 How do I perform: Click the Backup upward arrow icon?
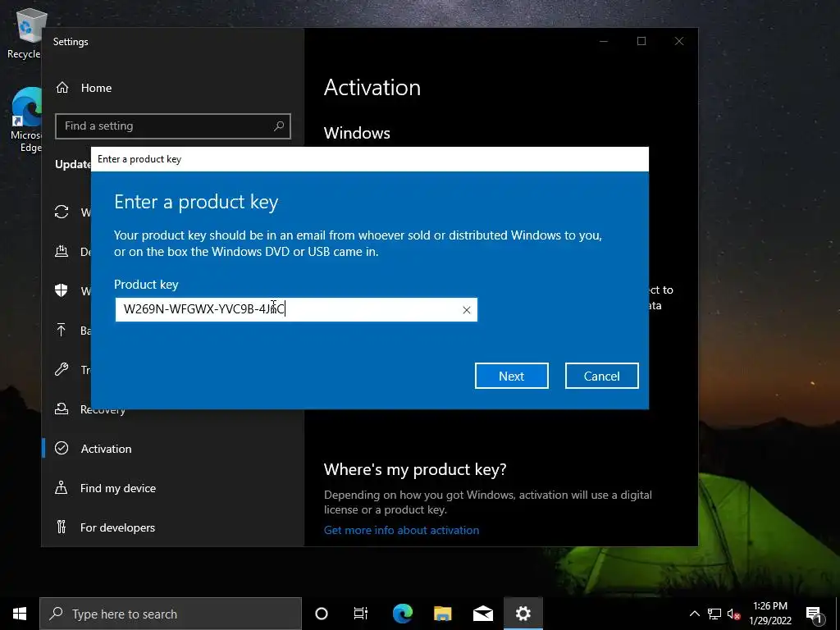[62, 330]
